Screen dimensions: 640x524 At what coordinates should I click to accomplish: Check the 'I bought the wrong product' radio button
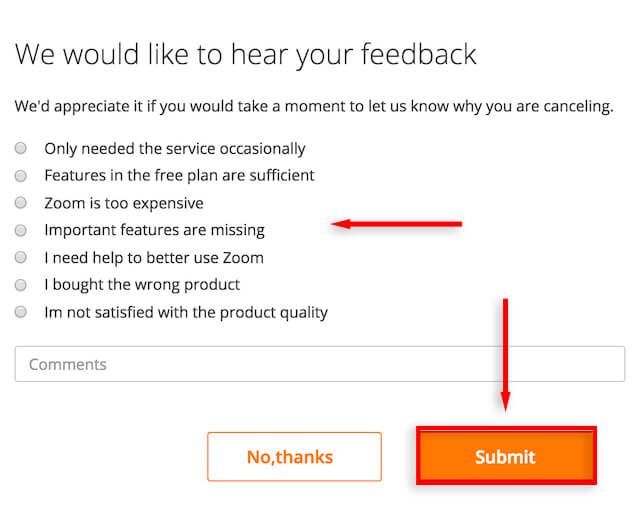click(21, 284)
